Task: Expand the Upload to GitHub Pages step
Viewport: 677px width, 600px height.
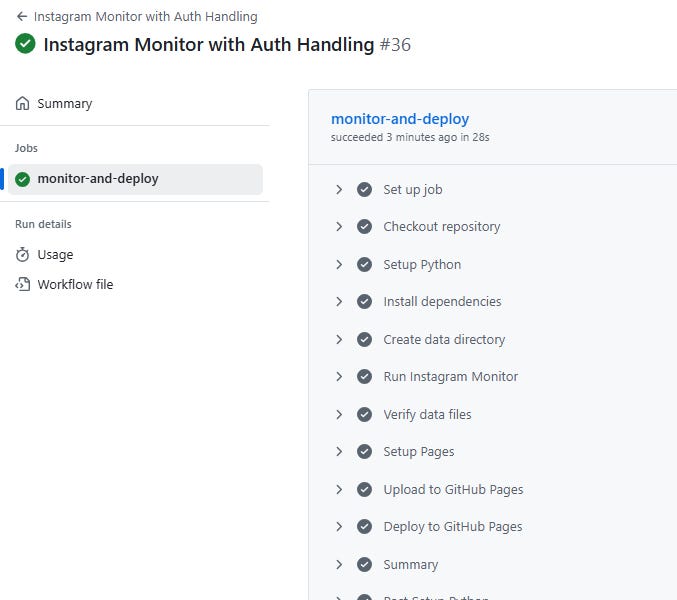Action: point(339,490)
